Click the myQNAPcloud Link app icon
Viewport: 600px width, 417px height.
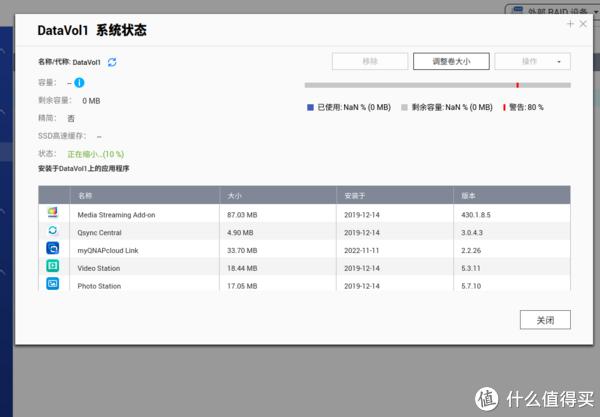(x=53, y=248)
